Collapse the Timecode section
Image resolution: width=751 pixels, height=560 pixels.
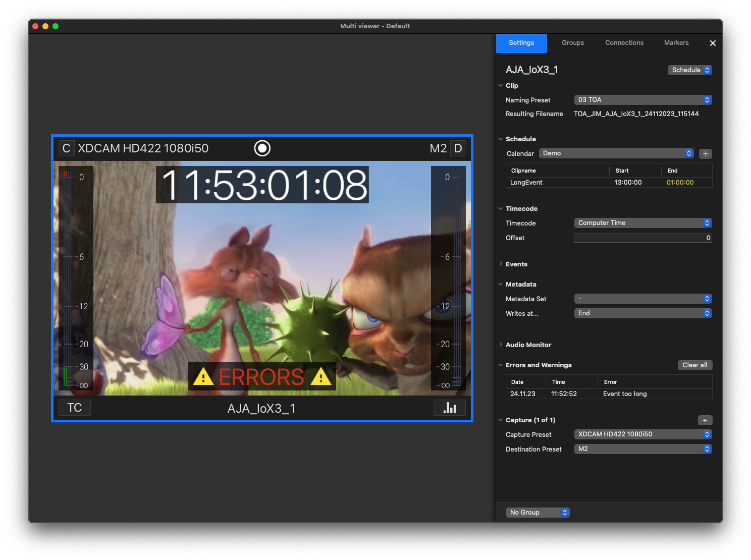[x=501, y=209]
